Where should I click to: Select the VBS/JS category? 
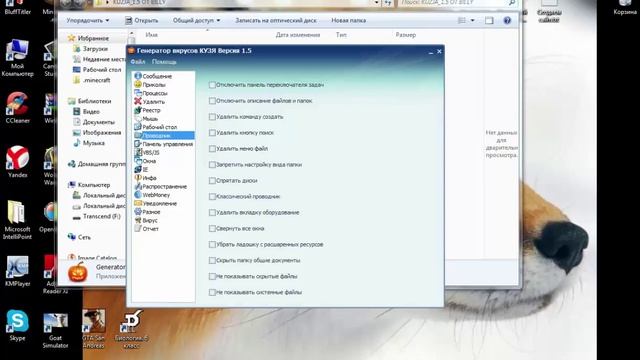pos(147,152)
